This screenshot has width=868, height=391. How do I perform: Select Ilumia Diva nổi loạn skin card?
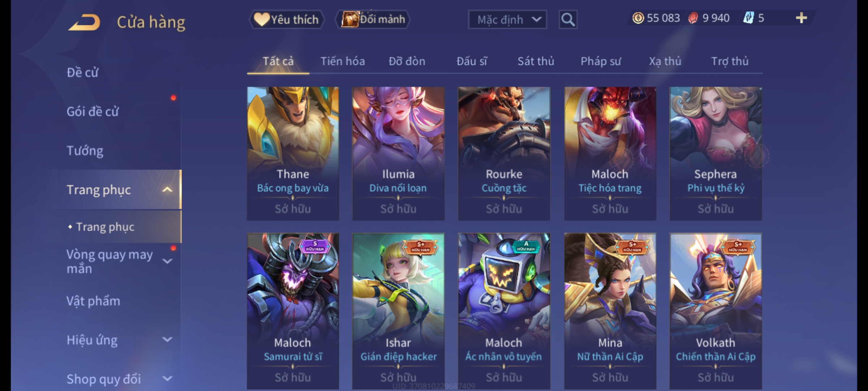(398, 154)
